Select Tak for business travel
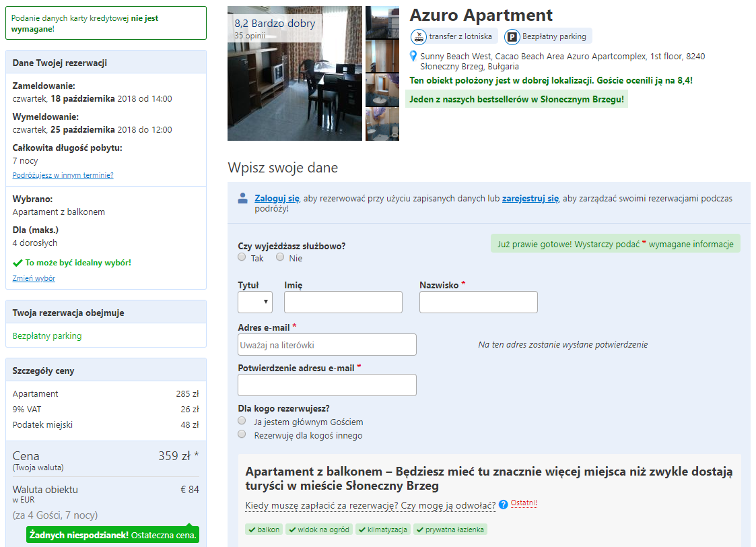756x547 pixels. pos(242,257)
